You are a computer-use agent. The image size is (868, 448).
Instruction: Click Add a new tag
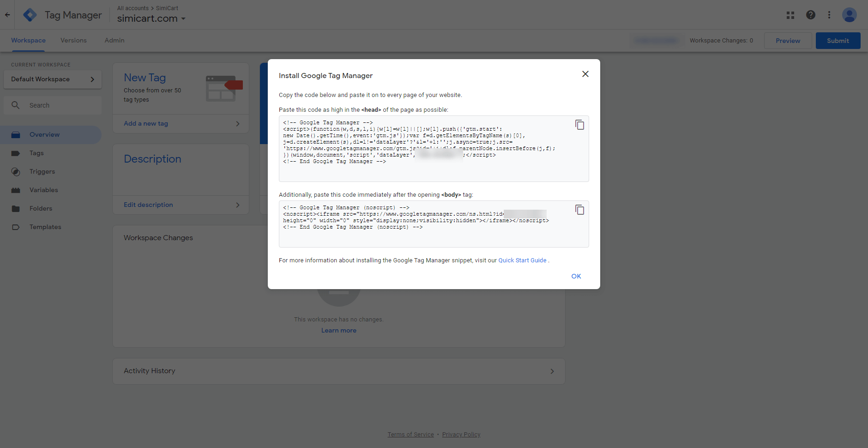(x=146, y=124)
